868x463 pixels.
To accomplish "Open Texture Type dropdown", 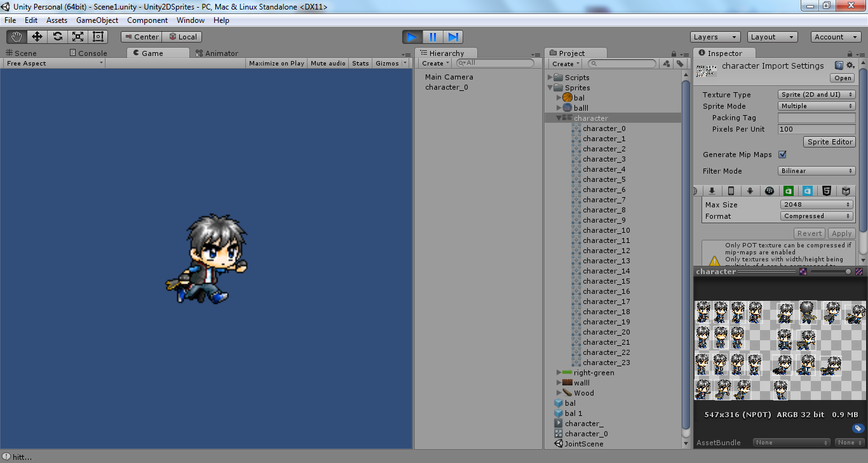I will point(817,95).
